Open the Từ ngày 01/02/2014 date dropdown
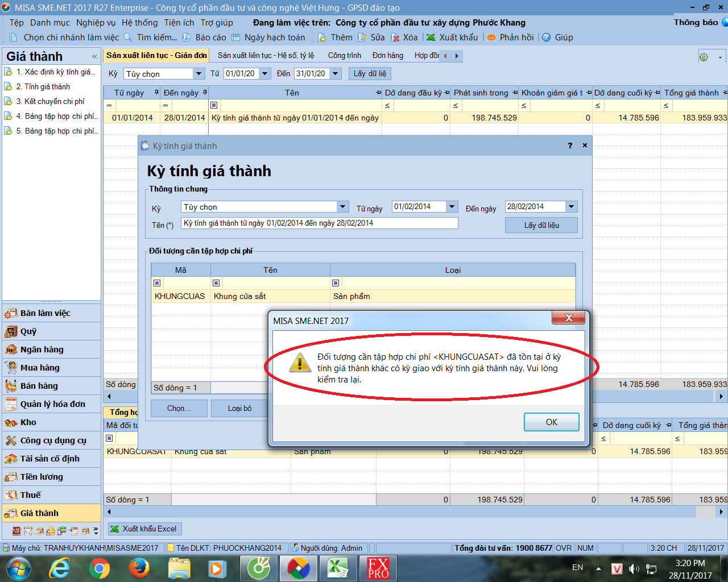Image resolution: width=728 pixels, height=582 pixels. coord(452,207)
